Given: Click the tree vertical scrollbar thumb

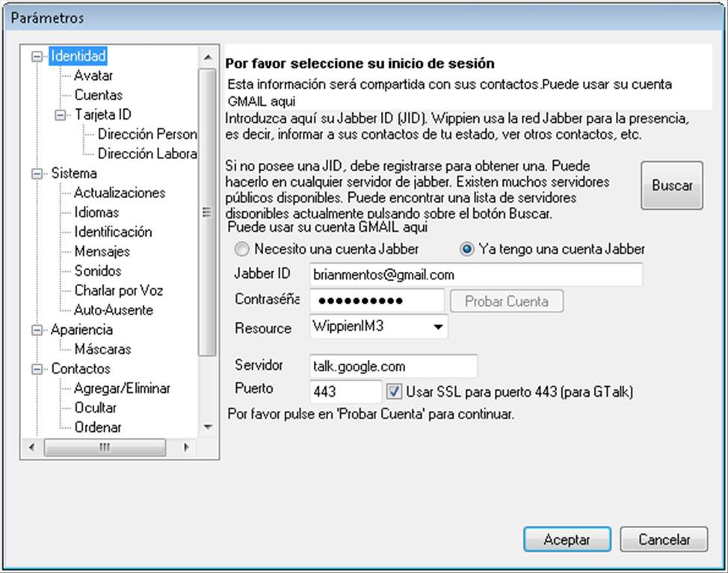Looking at the screenshot, I should tap(207, 212).
